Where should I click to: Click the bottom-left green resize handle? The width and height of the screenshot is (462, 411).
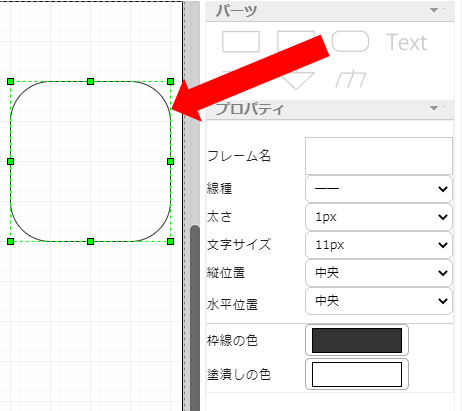pos(10,241)
